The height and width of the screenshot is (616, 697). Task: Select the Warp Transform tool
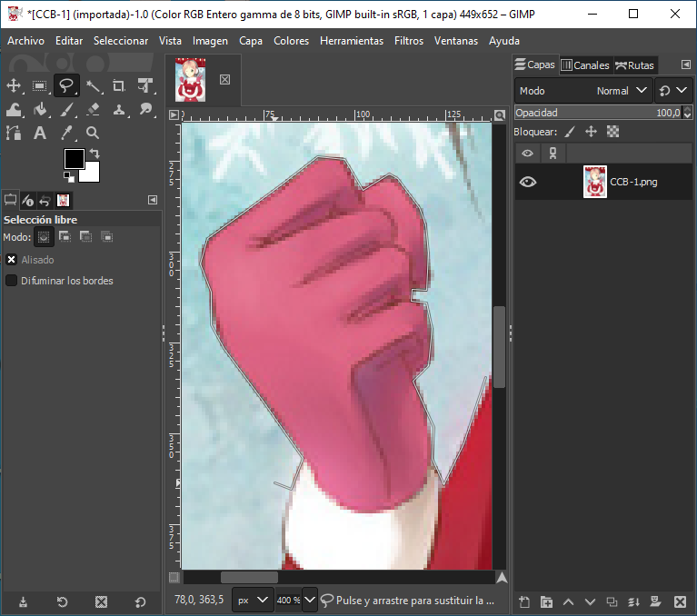pos(14,109)
